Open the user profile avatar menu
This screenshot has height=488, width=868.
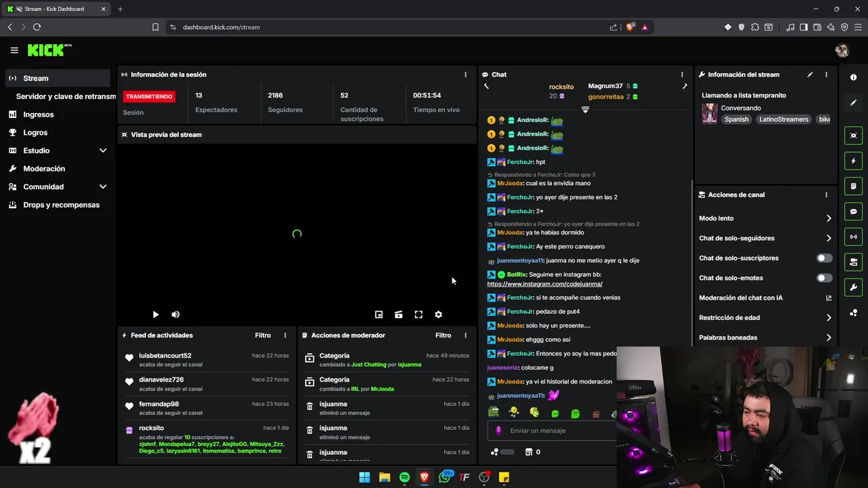tap(842, 50)
